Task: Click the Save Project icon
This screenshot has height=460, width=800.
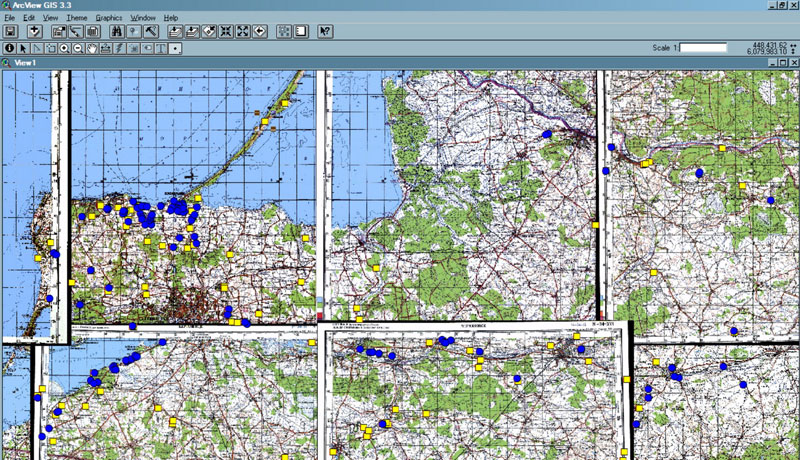Action: click(x=10, y=32)
